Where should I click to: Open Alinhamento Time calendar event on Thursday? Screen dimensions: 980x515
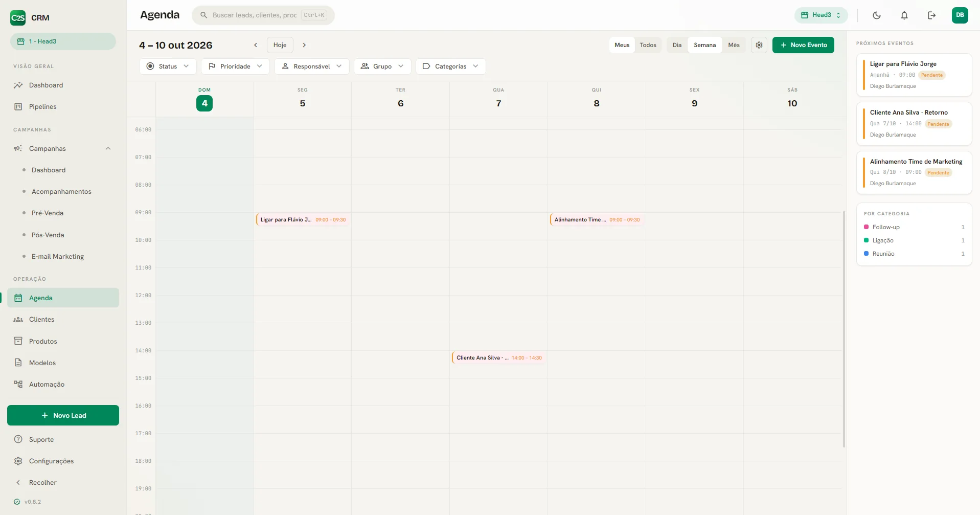[597, 219]
